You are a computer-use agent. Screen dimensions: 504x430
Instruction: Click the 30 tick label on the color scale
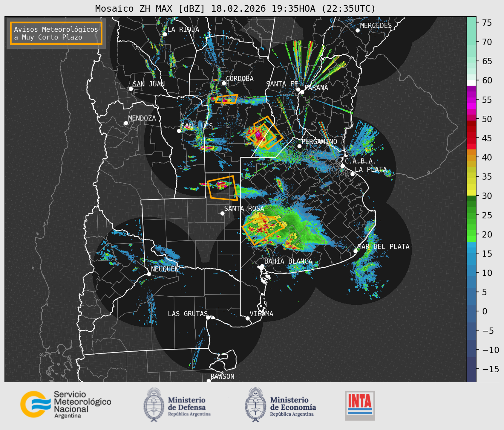coord(486,196)
